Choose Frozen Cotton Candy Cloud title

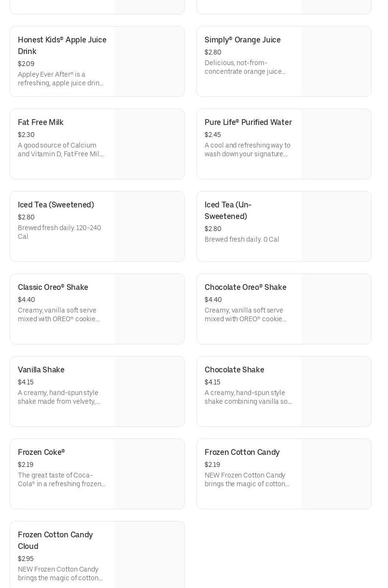pos(55,540)
